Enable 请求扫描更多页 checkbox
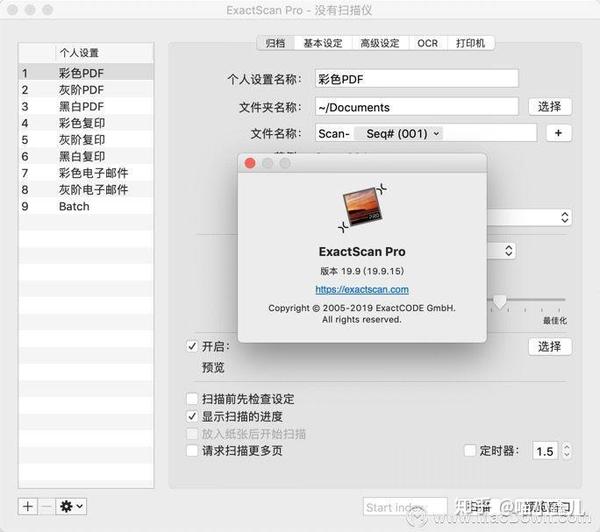600x532 pixels. (x=192, y=450)
